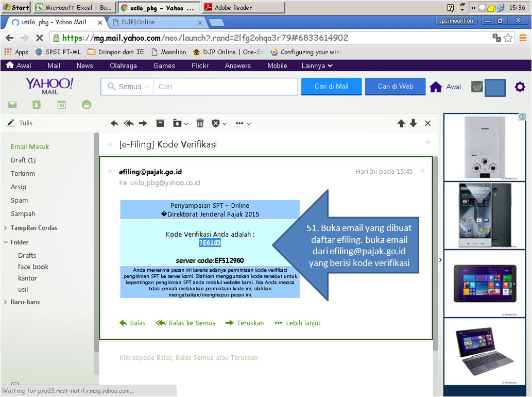This screenshot has width=532, height=397.
Task: Expand the Baru-baru section
Action: [6, 302]
